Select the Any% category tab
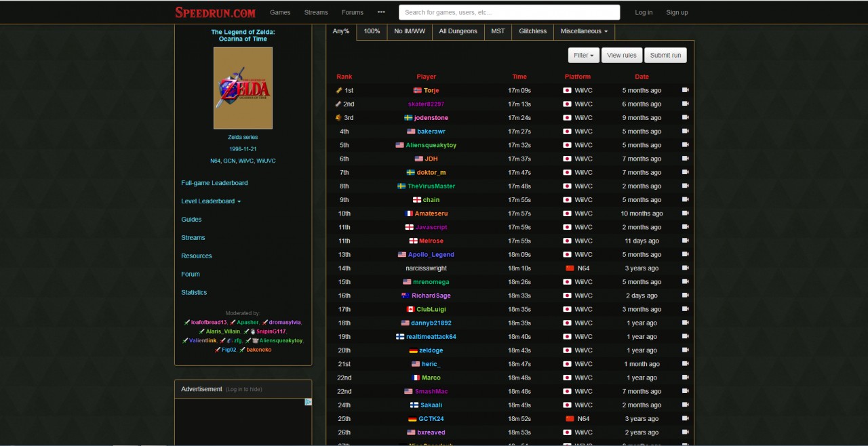Screen dimensions: 868x446 (x=341, y=31)
